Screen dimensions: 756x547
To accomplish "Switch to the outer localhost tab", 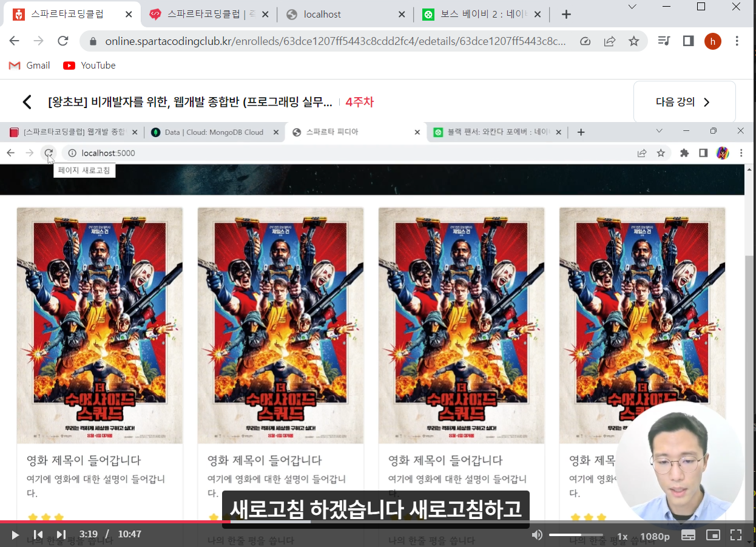I will coord(346,14).
